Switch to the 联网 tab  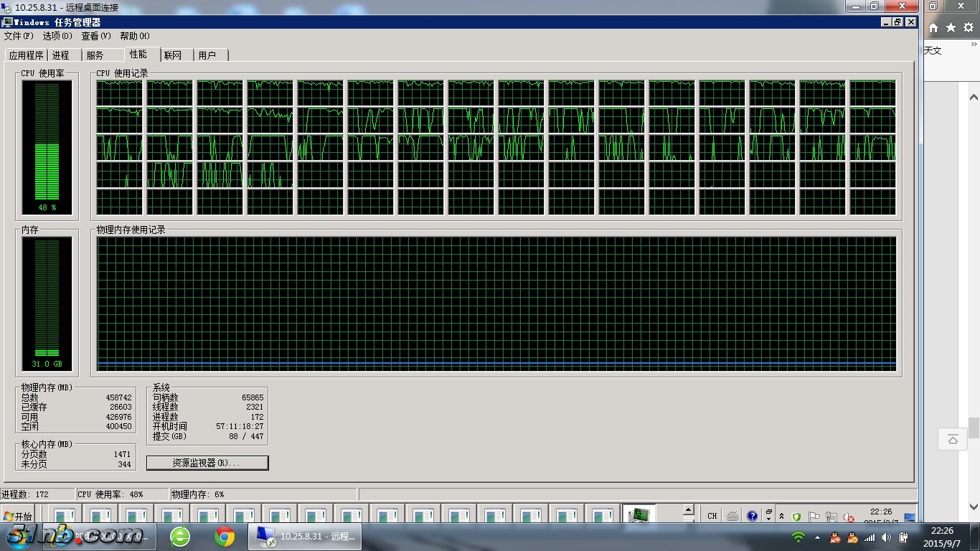(173, 55)
